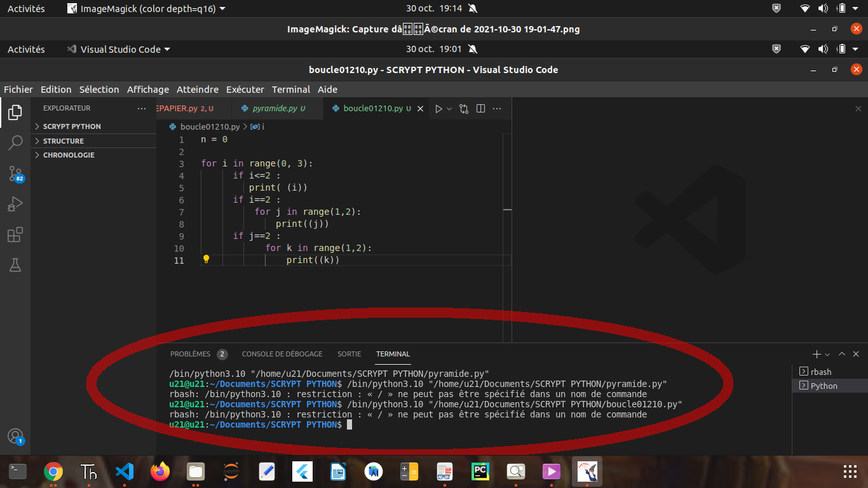Click boucle01210.py in the breadcrumb

210,126
